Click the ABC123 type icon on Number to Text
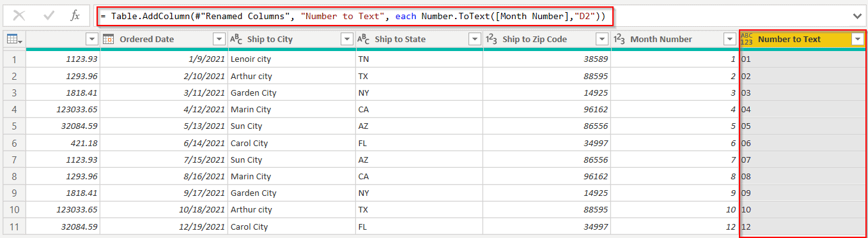The height and width of the screenshot is (238, 868). pos(747,39)
